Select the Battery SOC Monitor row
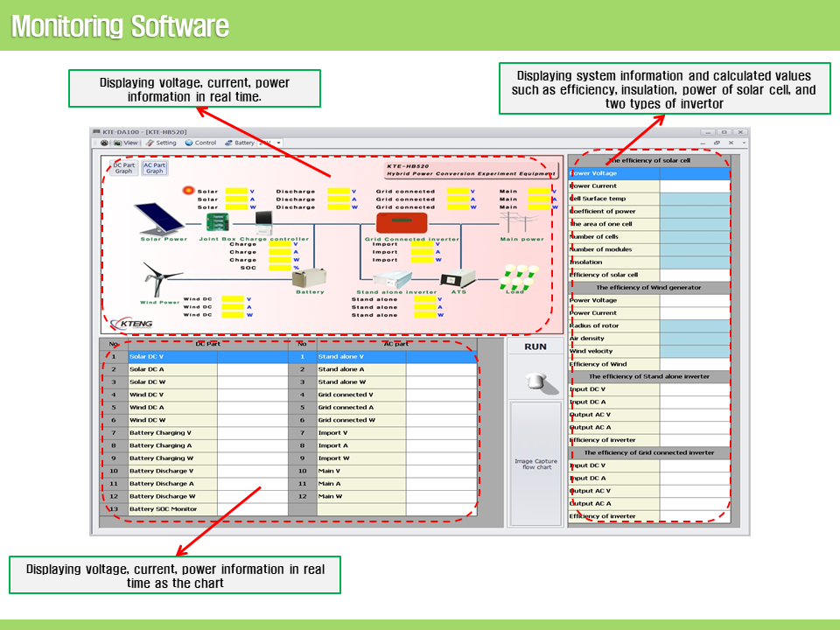This screenshot has width=840, height=630. click(164, 508)
